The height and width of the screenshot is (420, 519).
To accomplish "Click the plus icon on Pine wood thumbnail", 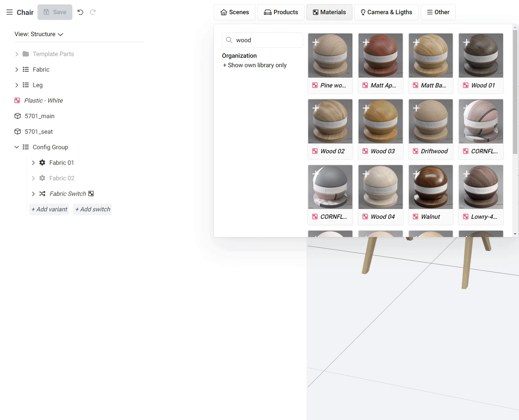I will [316, 42].
